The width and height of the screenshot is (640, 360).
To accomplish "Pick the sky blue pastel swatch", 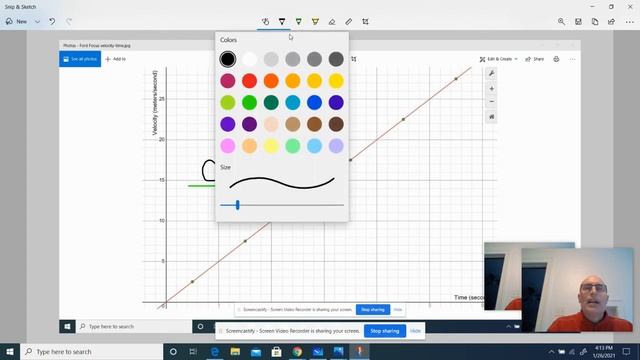I will pyautogui.click(x=314, y=146).
